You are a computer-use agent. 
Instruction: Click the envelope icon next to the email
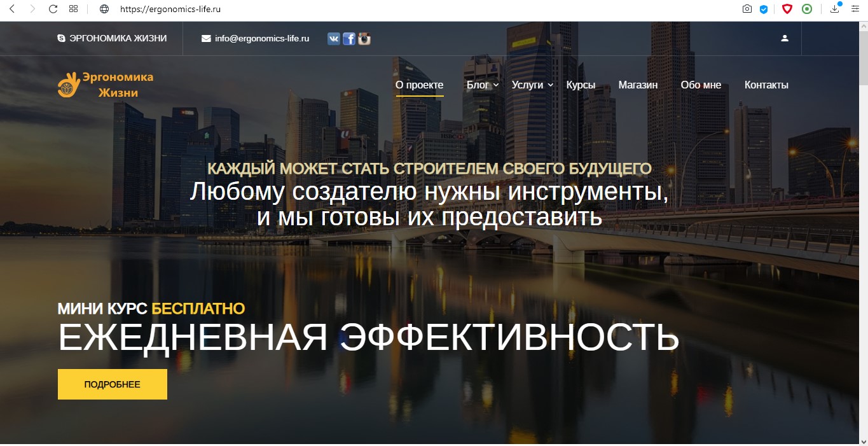pos(206,38)
